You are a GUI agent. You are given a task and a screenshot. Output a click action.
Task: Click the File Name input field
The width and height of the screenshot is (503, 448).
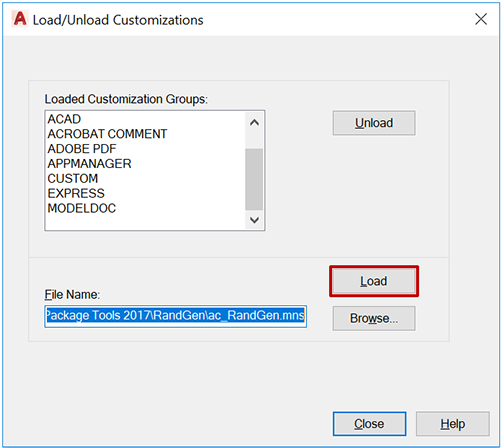176,316
